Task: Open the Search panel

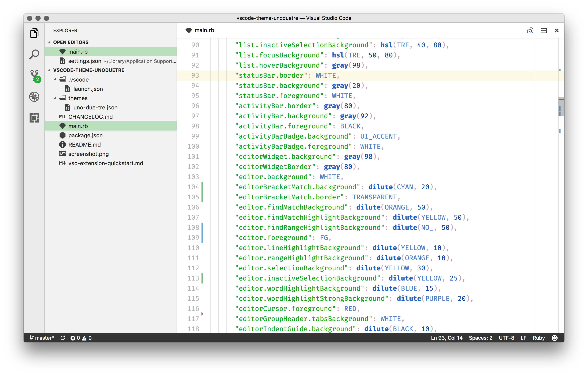Action: [34, 54]
